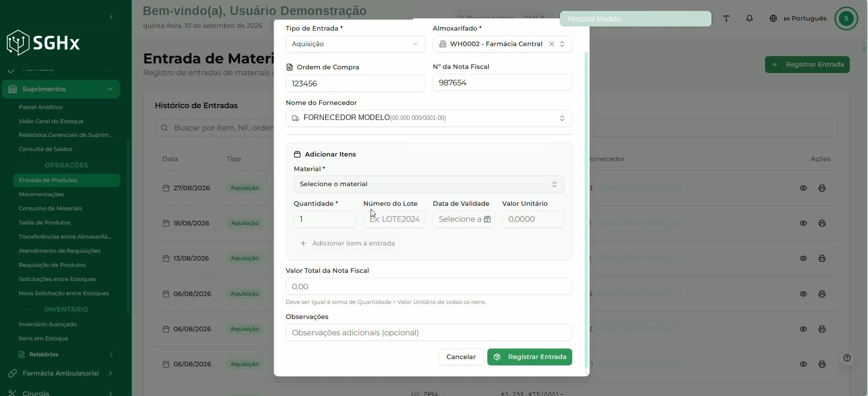The height and width of the screenshot is (396, 868).
Task: View the 13/08/2026 entry details
Action: (x=803, y=258)
